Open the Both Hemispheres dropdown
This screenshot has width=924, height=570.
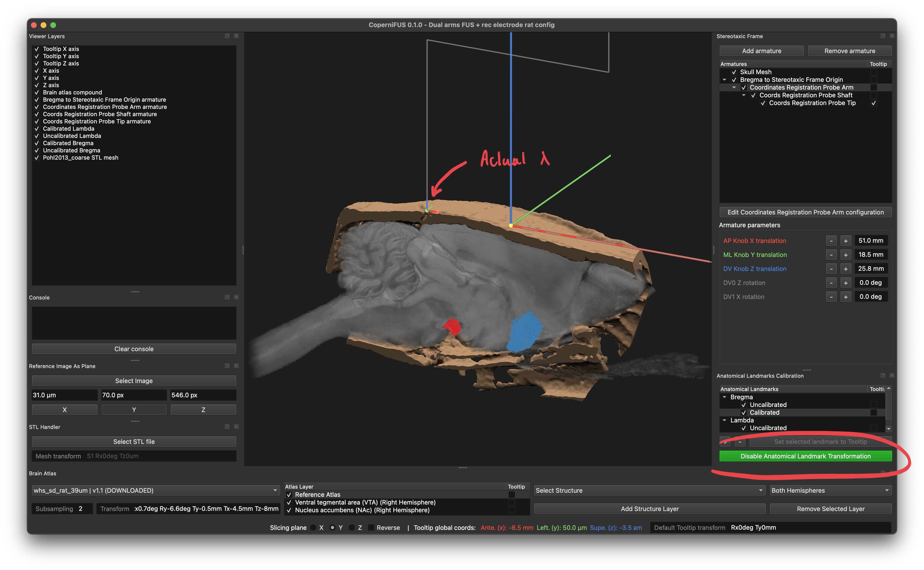[x=830, y=491]
